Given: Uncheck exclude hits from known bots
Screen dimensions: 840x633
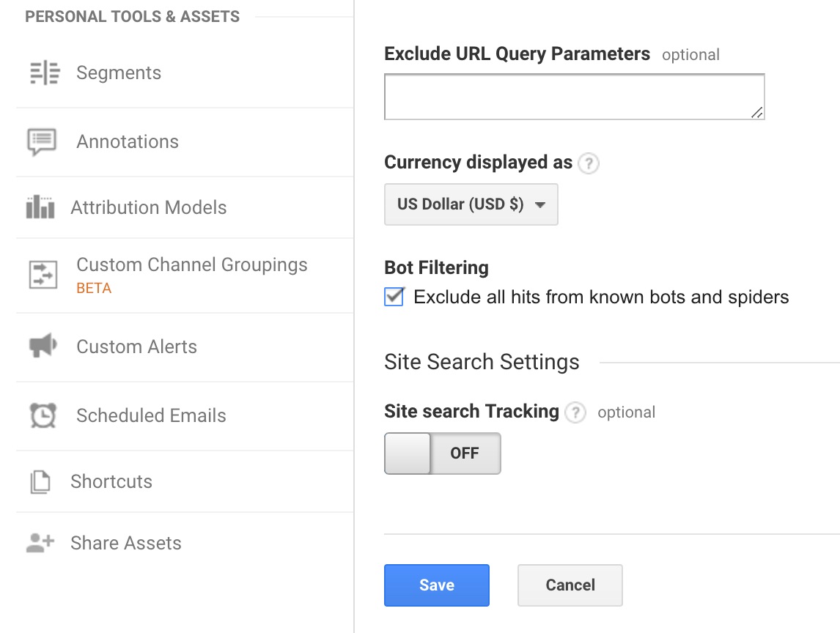Looking at the screenshot, I should click(394, 297).
